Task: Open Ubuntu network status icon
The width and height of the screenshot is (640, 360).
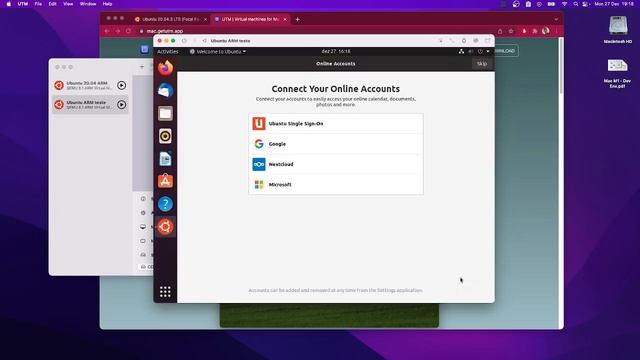Action: 461,51
